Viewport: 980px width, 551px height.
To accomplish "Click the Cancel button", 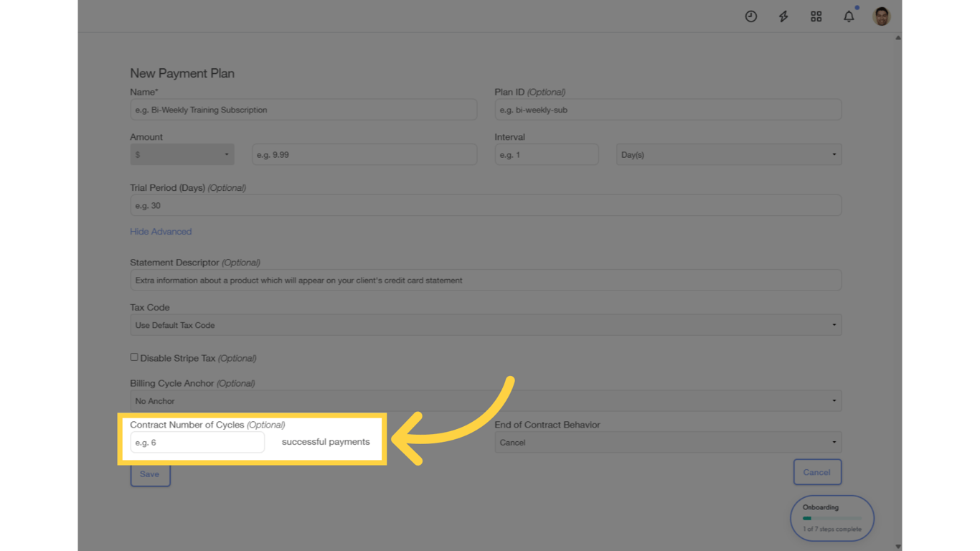I will pyautogui.click(x=817, y=472).
